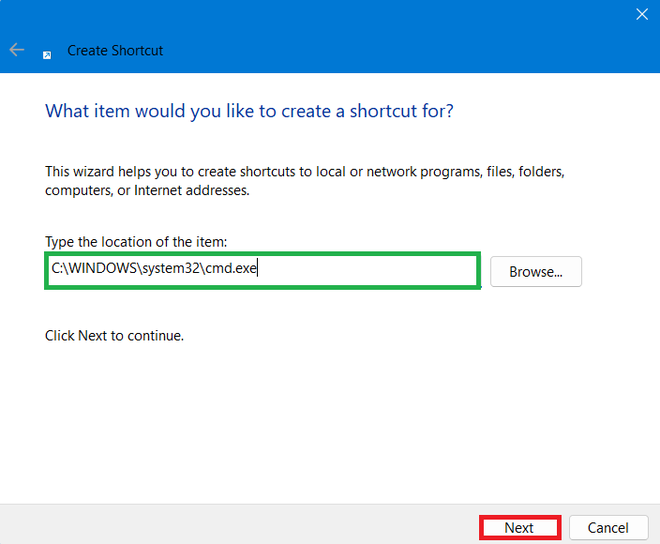This screenshot has width=660, height=544.
Task: Close the Create Shortcut wizard window
Action: (641, 14)
